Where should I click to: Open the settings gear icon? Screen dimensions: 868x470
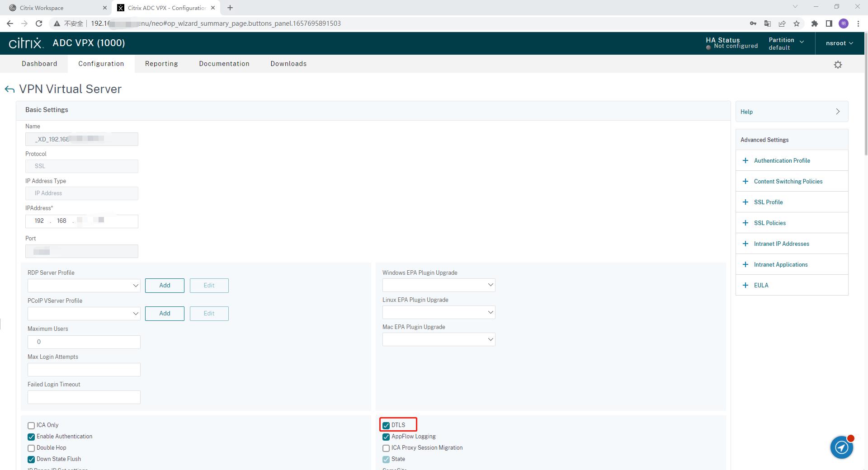pyautogui.click(x=838, y=65)
